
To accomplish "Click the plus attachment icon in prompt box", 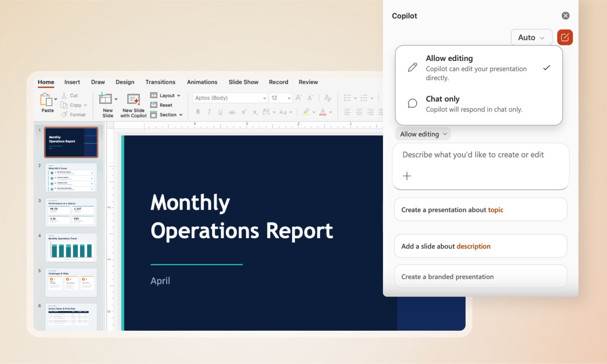I will [407, 176].
